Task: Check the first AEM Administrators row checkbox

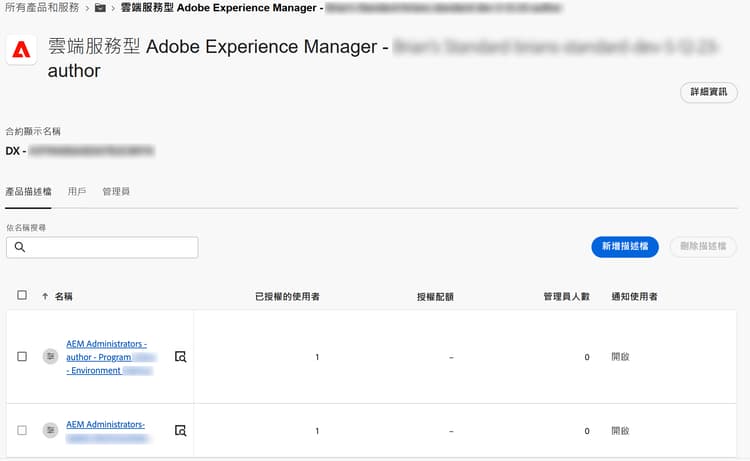Action: [22, 356]
